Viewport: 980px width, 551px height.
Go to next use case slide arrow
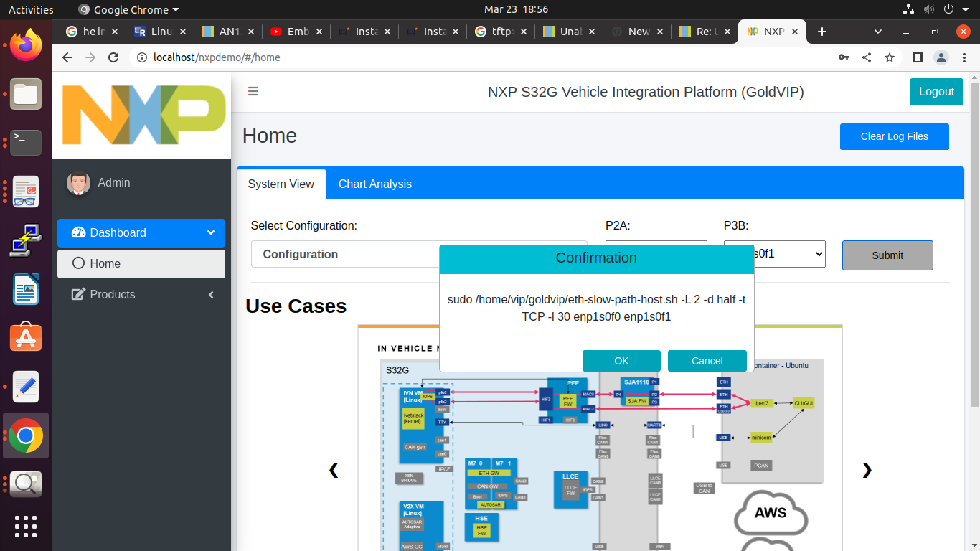pyautogui.click(x=867, y=470)
